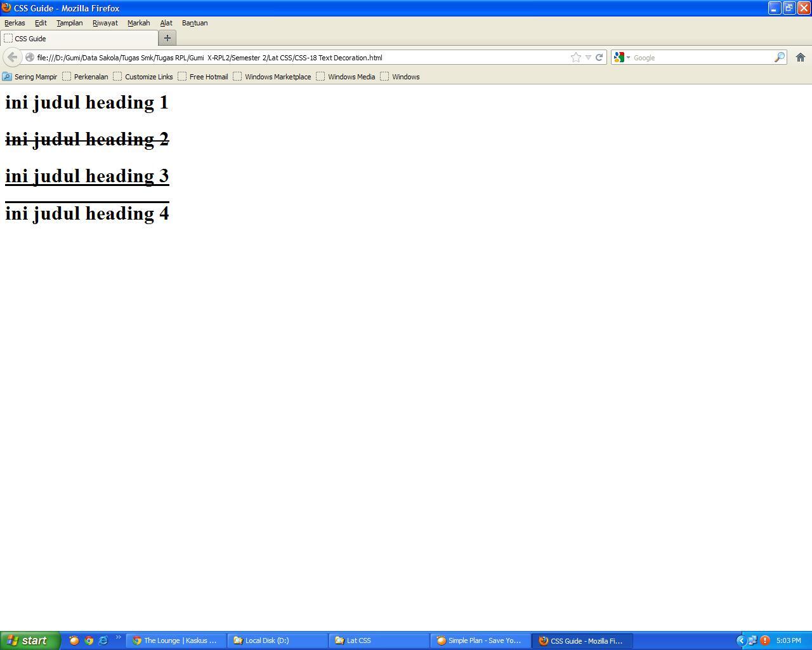The height and width of the screenshot is (650, 812).
Task: Click the Firefox logo in the title bar
Action: (6, 8)
